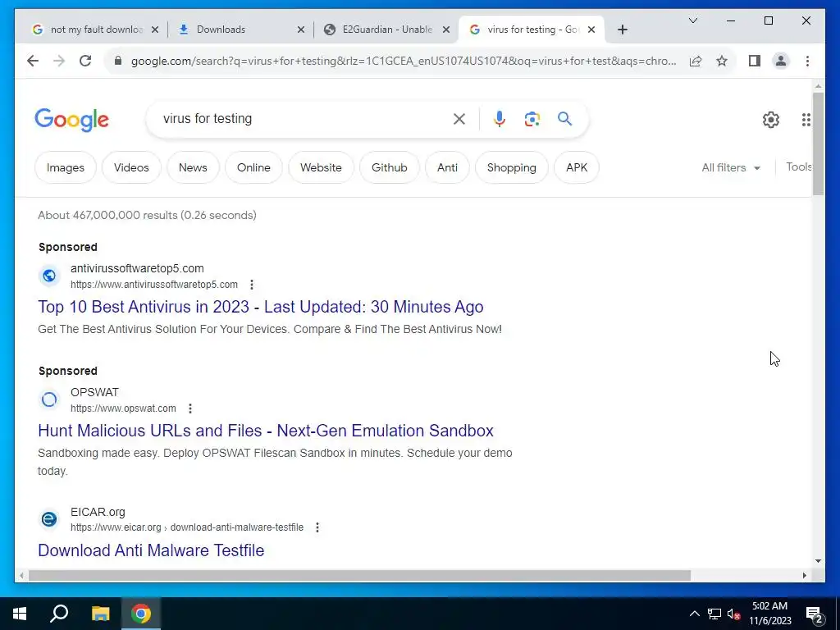Viewport: 840px width, 630px height.
Task: Open the Google apps grid
Action: (x=806, y=120)
